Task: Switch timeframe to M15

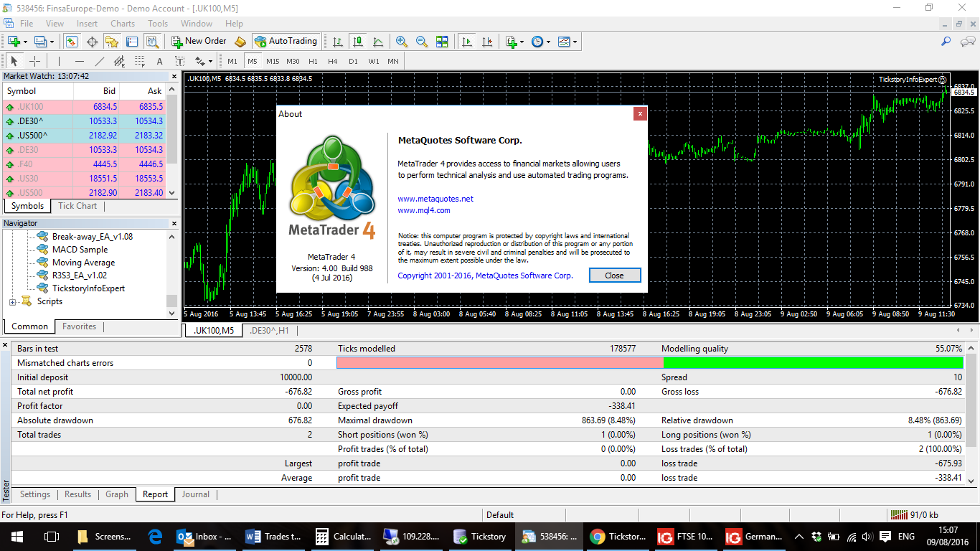Action: click(x=273, y=61)
